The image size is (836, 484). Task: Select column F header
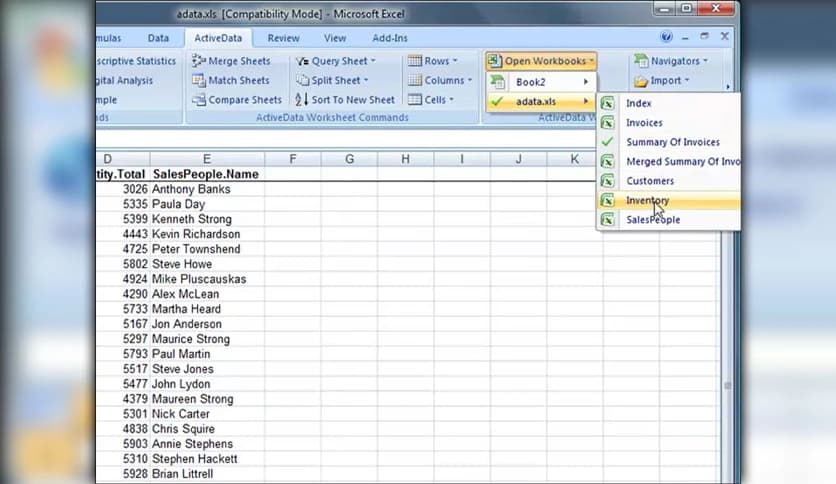tap(293, 159)
